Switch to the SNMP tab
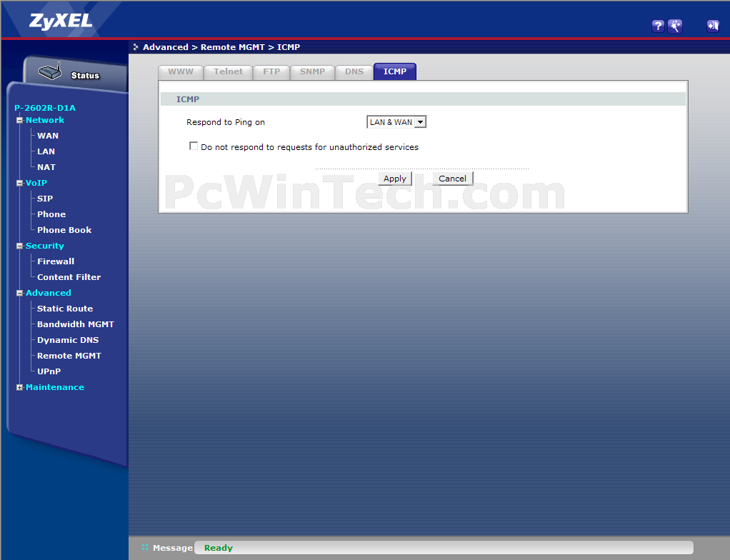 coord(312,71)
